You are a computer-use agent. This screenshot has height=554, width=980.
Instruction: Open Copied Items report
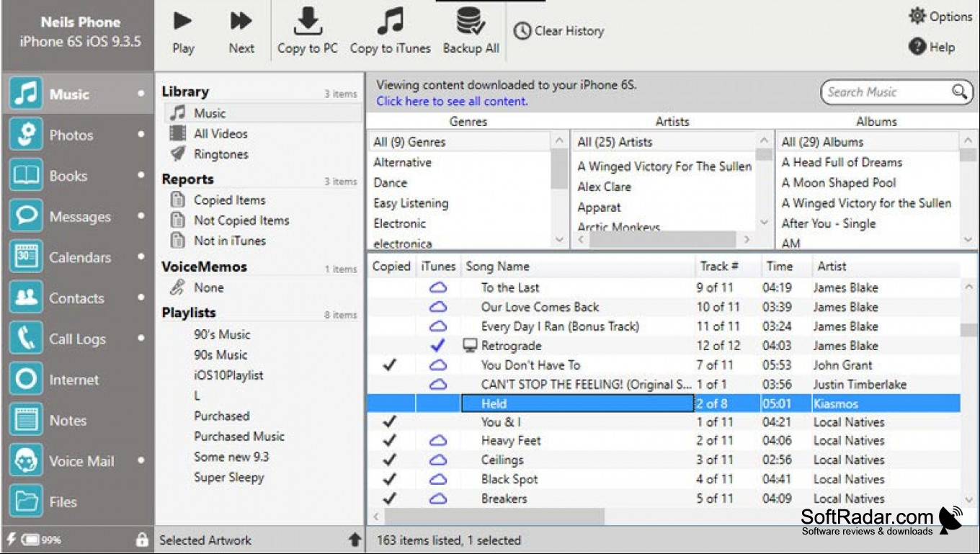pyautogui.click(x=229, y=200)
